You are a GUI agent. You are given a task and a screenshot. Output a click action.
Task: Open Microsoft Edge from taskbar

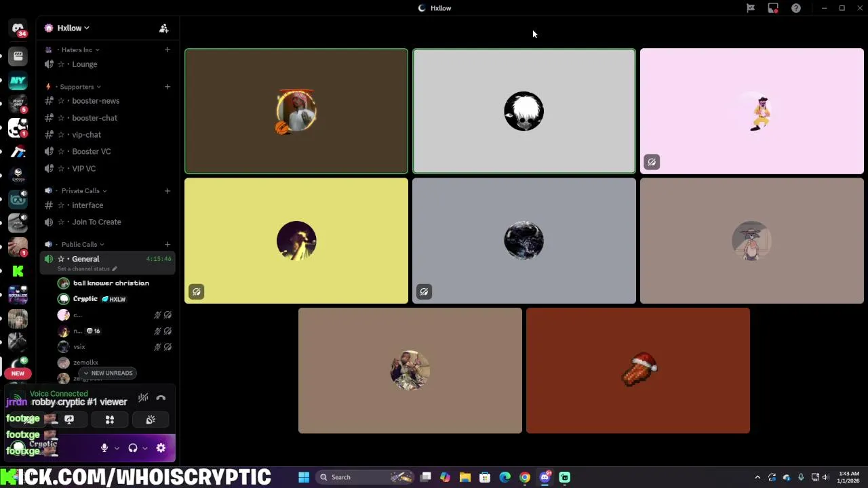505,477
